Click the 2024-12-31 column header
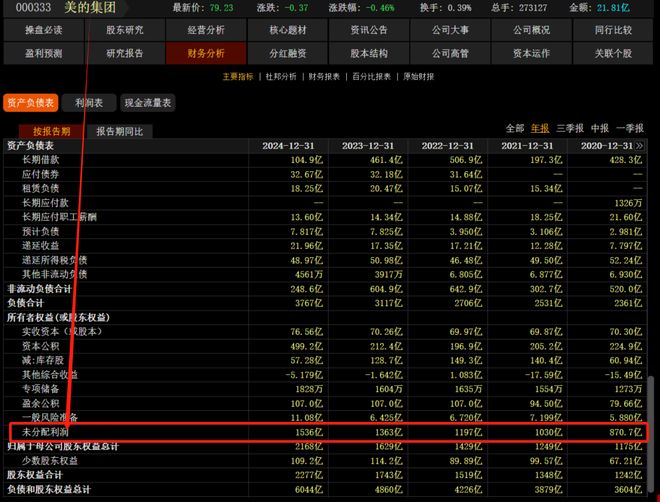 coord(290,146)
